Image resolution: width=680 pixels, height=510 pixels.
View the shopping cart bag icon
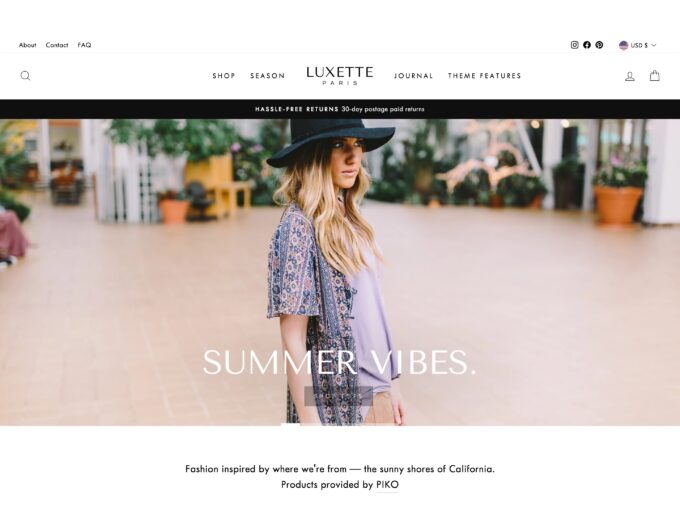coord(654,76)
